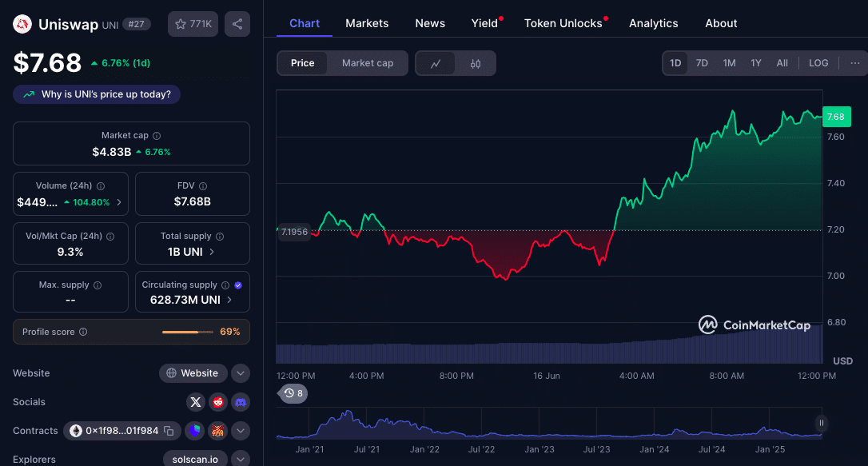The image size is (868, 466).
Task: Open the solscan.io explorer link
Action: point(195,460)
